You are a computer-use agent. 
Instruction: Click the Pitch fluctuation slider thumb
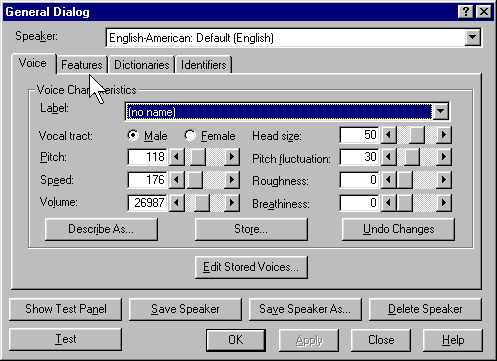click(412, 157)
